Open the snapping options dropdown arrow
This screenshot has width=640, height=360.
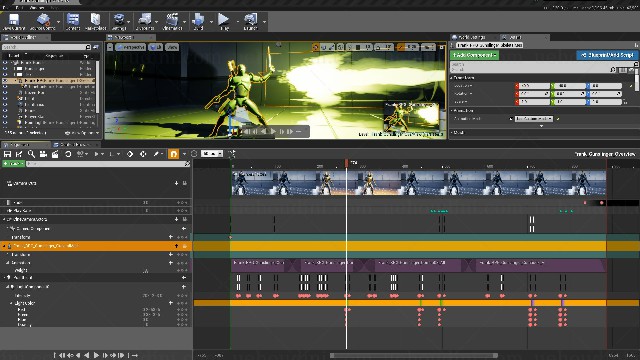pyautogui.click(x=184, y=154)
